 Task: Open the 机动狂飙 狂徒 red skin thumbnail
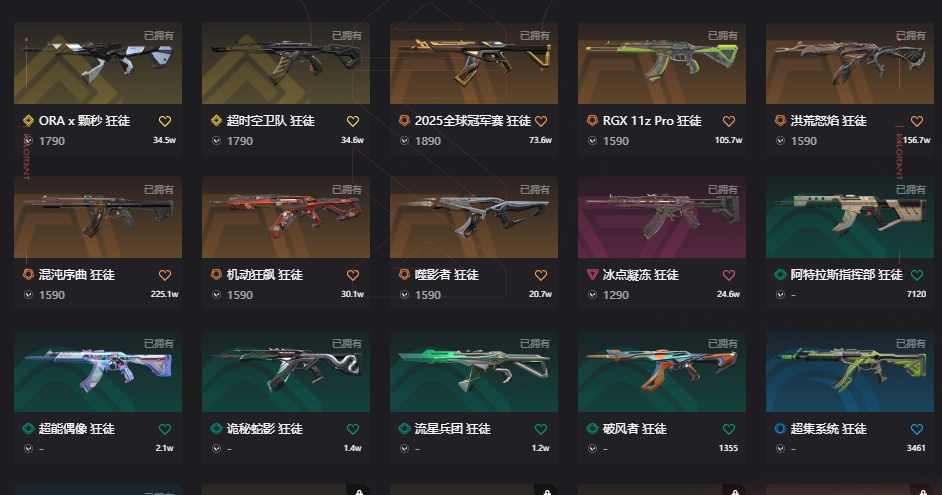286,217
